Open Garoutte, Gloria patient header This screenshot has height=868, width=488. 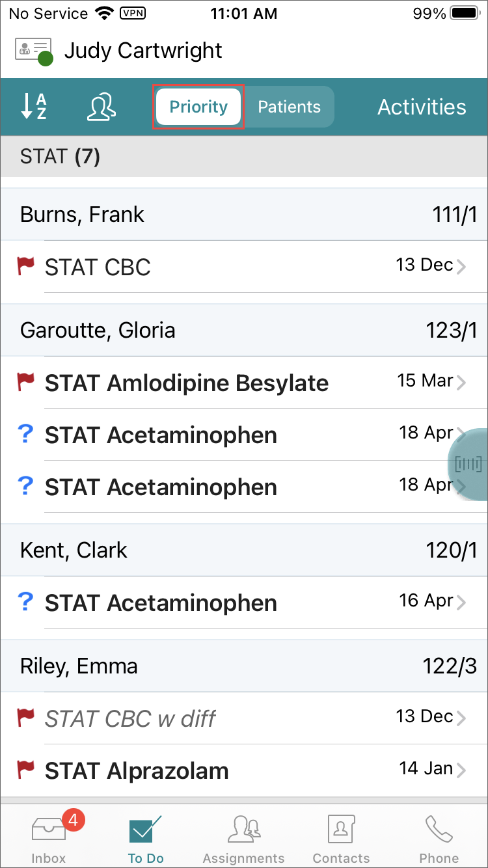point(244,331)
